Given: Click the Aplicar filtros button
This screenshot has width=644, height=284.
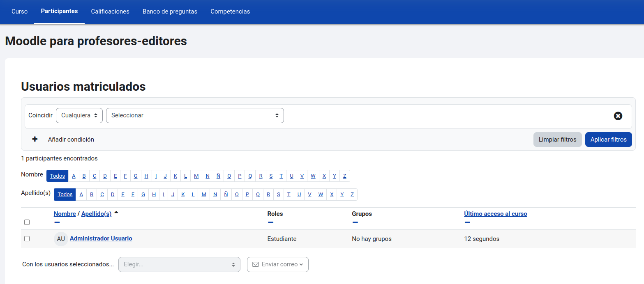Looking at the screenshot, I should [x=609, y=140].
